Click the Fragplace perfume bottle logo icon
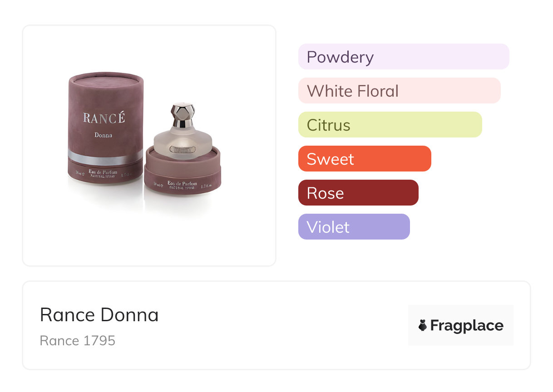Viewport: 553px width, 392px height. pos(423,325)
